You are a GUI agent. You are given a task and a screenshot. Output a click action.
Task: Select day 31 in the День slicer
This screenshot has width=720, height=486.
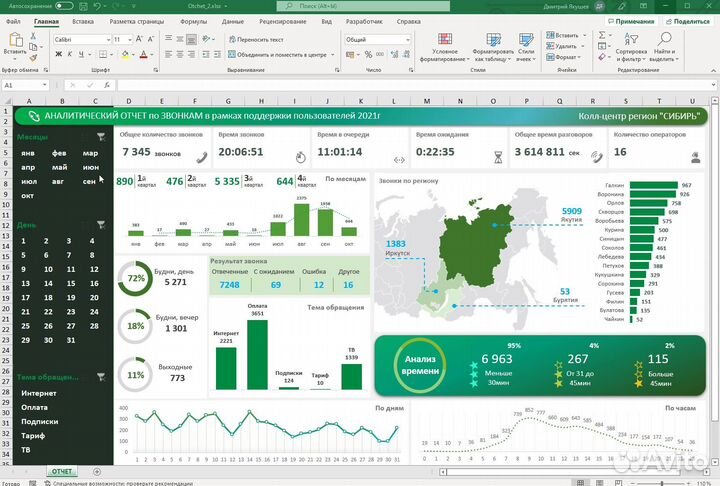coord(71,340)
